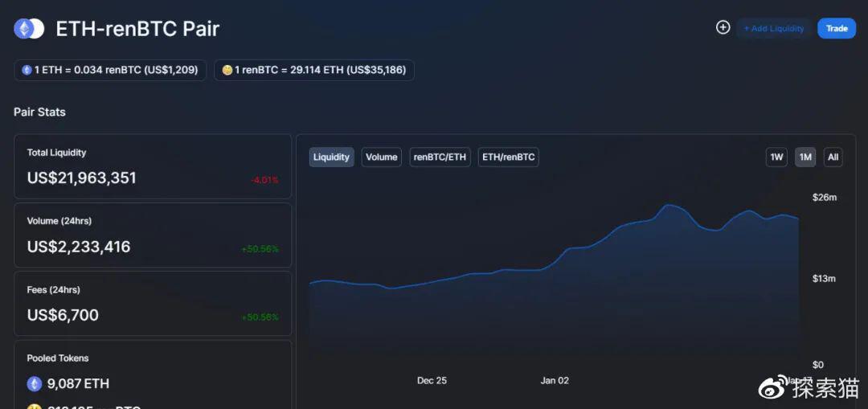Click the Pooled Tokens label
The width and height of the screenshot is (868, 409).
58,358
